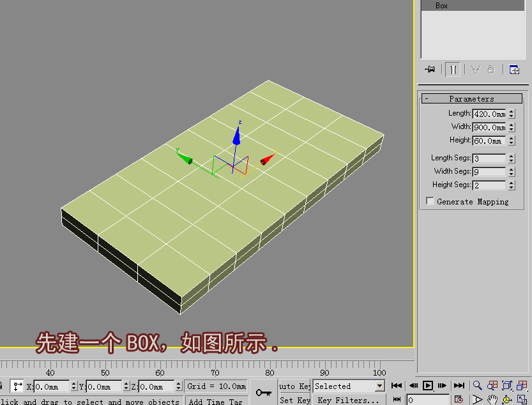Click the Length Segs field
Viewport: 532px width, 405px height.
click(490, 158)
